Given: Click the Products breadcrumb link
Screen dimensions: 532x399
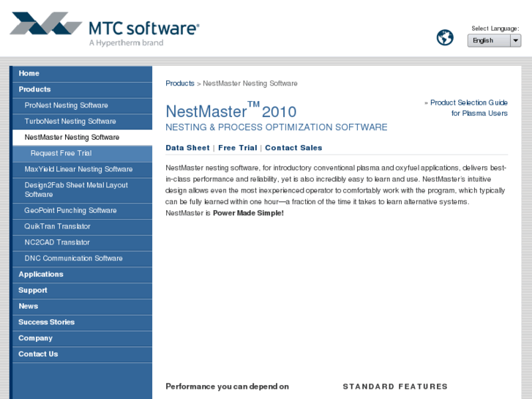Looking at the screenshot, I should (x=180, y=83).
